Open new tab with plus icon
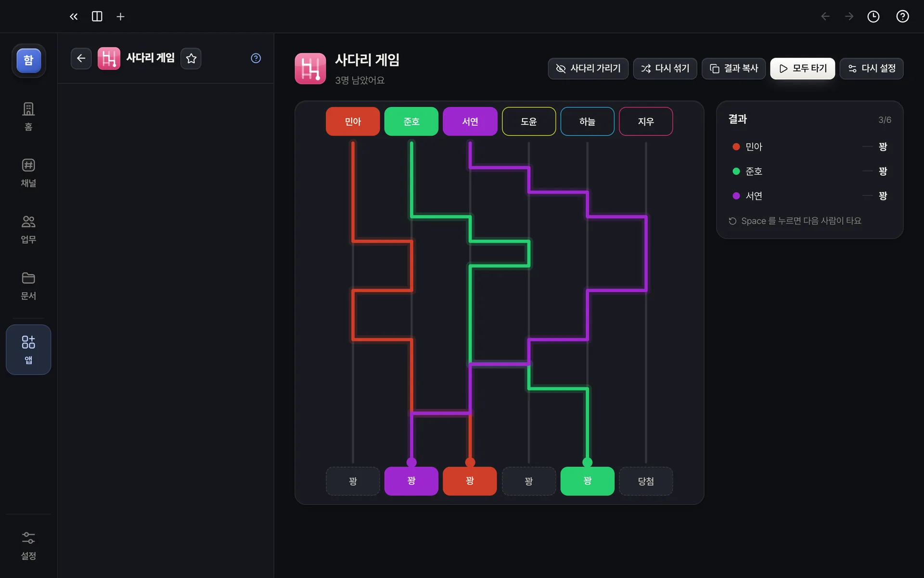Image resolution: width=924 pixels, height=578 pixels. 120,16
